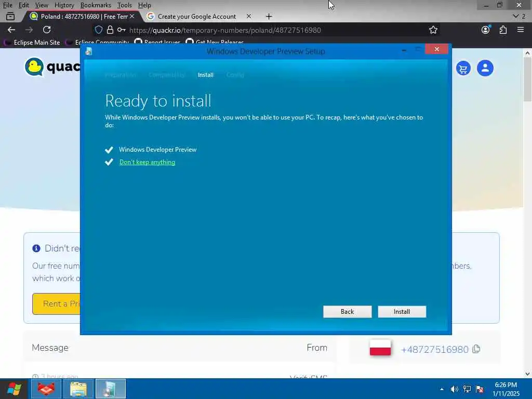Open the Firefox-like red taskbar app
The width and height of the screenshot is (532, 399).
46,389
